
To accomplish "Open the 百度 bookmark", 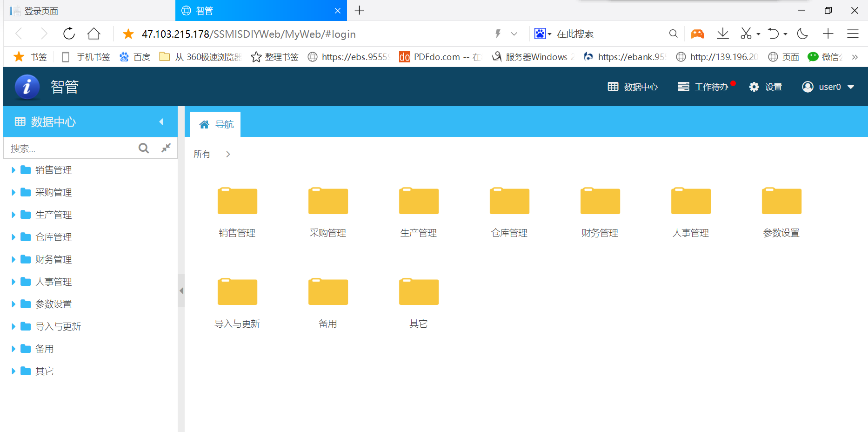I will 135,57.
